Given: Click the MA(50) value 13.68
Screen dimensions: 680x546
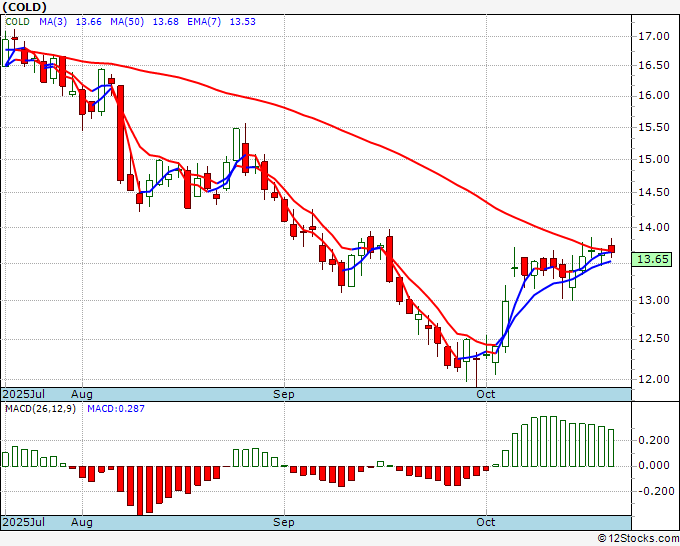Looking at the screenshot, I should [x=165, y=22].
